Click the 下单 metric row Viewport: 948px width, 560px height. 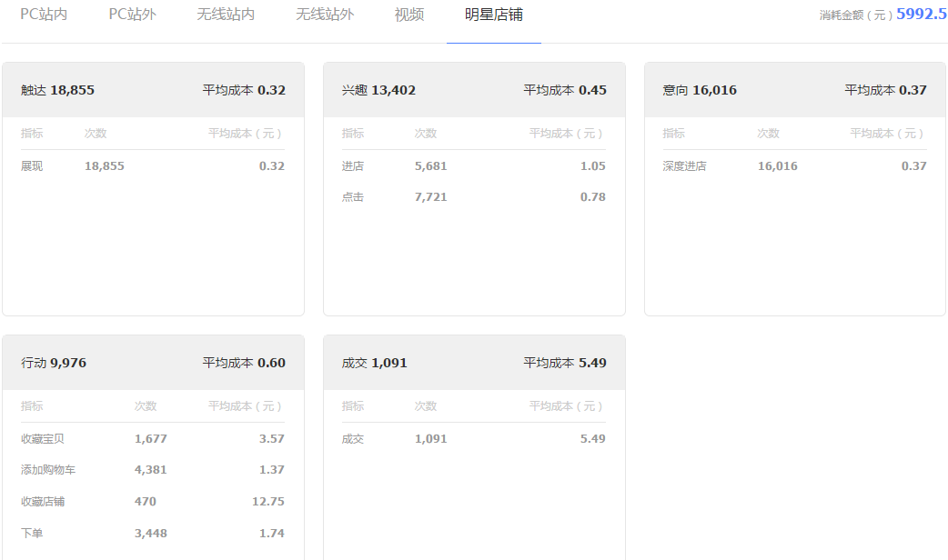point(153,534)
